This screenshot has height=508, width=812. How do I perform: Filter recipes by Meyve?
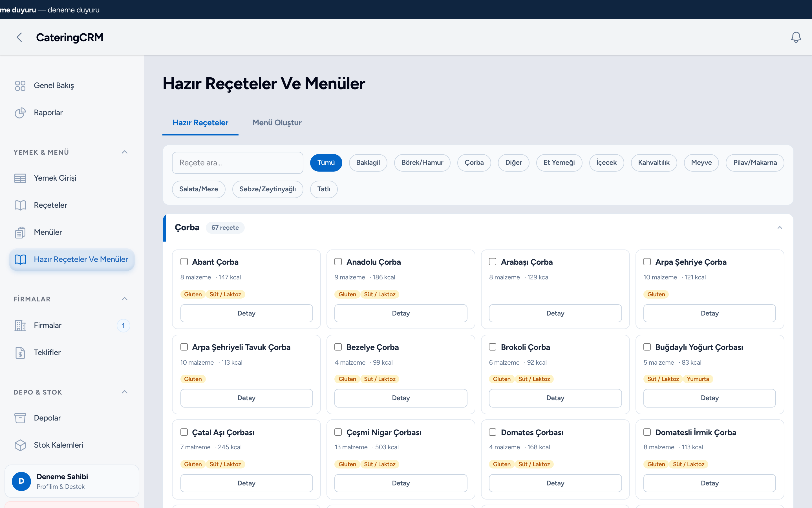point(701,163)
